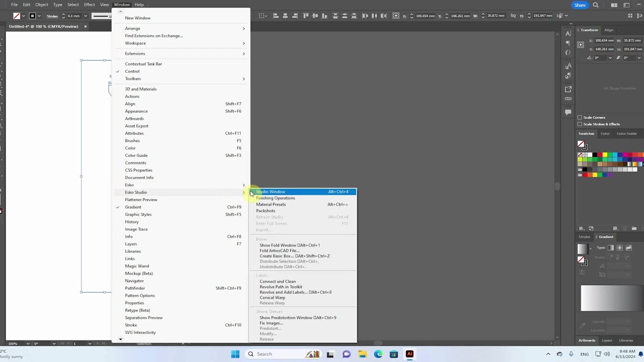Click the fill none box in Swatches panel

click(581, 144)
